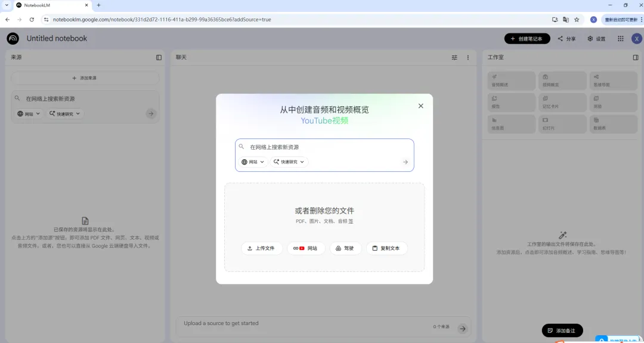
Task: Click the sources panel search submit arrow
Action: tap(151, 114)
